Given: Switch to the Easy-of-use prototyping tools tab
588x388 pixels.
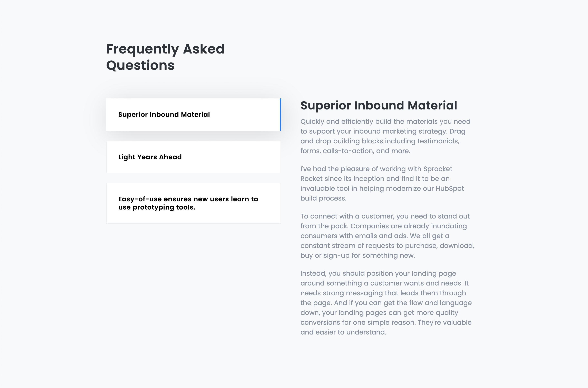Looking at the screenshot, I should [193, 203].
